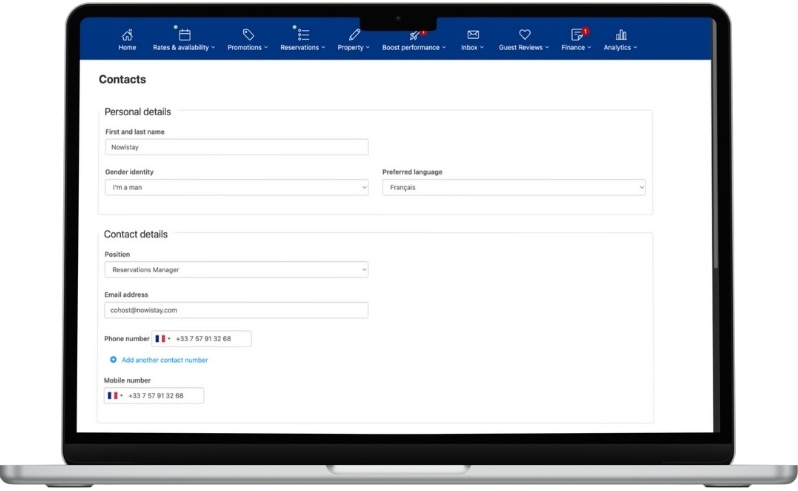Click the Inbox envelope icon
Screen dimensions: 798x491
click(x=473, y=35)
